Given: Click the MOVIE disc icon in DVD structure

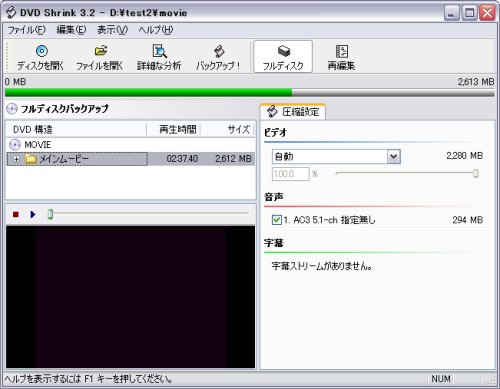Looking at the screenshot, I should tap(15, 145).
